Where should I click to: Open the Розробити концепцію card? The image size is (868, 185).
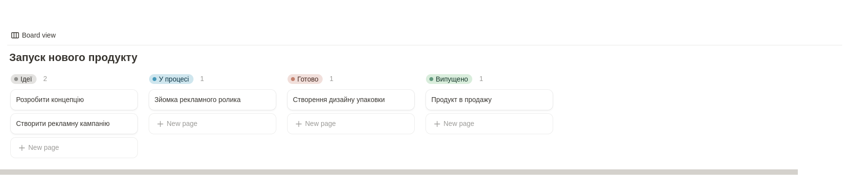coord(74,100)
